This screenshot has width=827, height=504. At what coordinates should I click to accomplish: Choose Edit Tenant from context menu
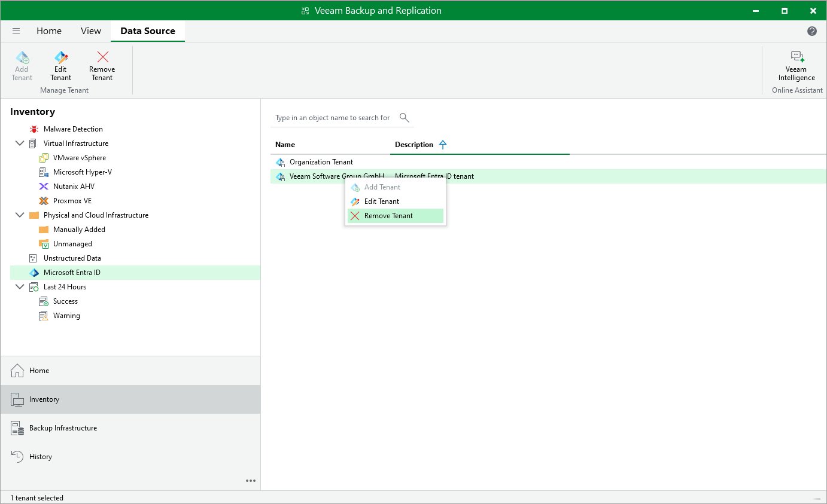(396, 201)
